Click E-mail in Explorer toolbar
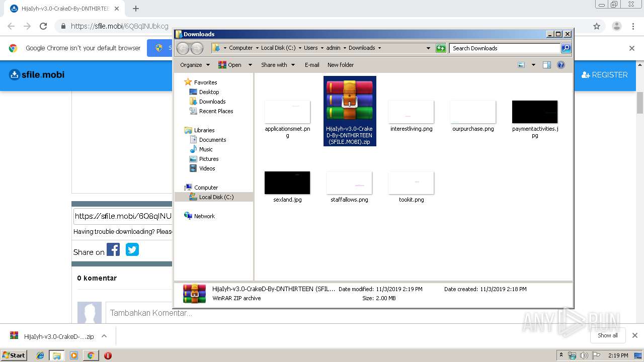Image resolution: width=644 pixels, height=362 pixels. click(x=312, y=65)
